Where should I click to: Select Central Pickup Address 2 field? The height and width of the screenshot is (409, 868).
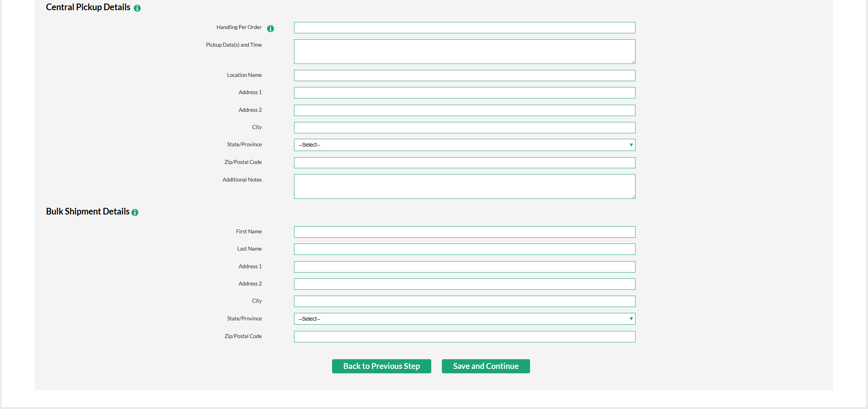click(464, 110)
